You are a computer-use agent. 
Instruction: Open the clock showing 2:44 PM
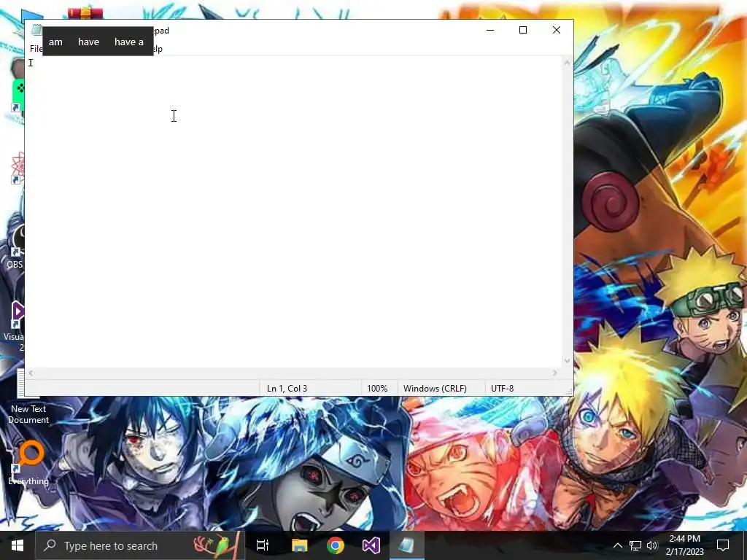pyautogui.click(x=684, y=545)
